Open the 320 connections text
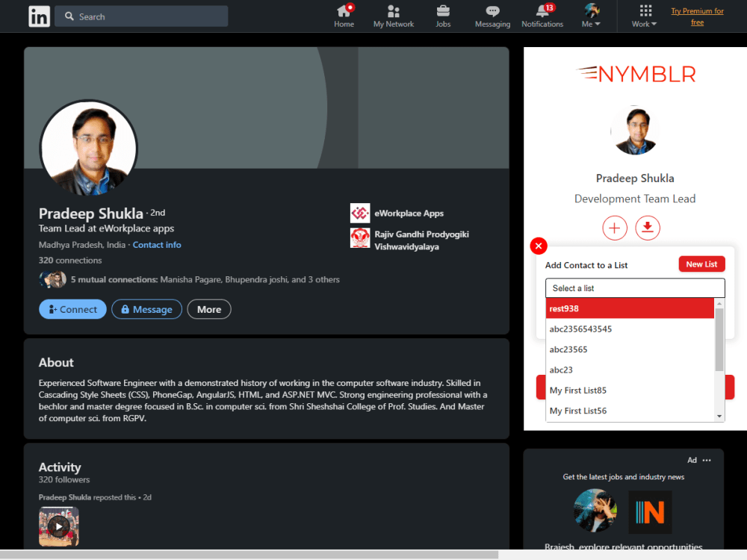Screen dimensions: 747x560 (x=70, y=261)
